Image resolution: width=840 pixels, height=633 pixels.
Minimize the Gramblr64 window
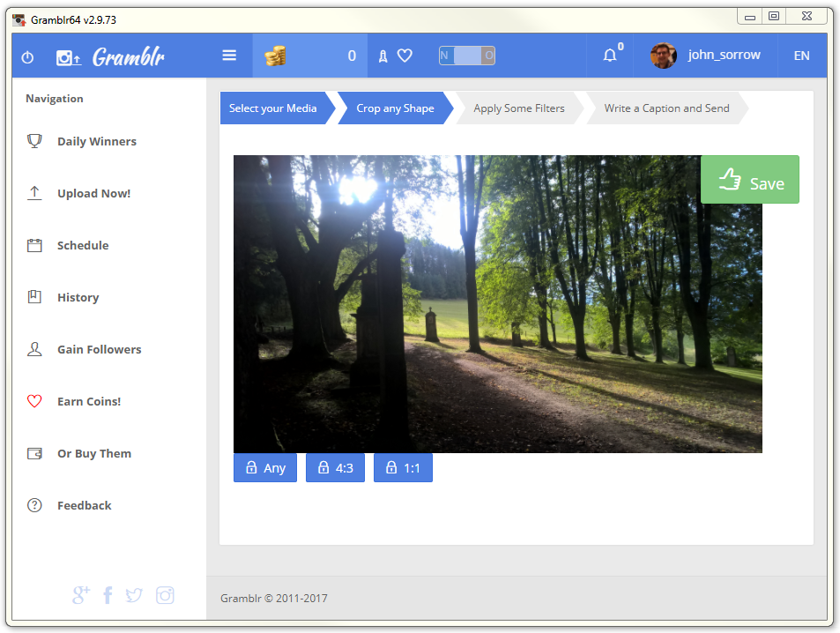coord(750,17)
